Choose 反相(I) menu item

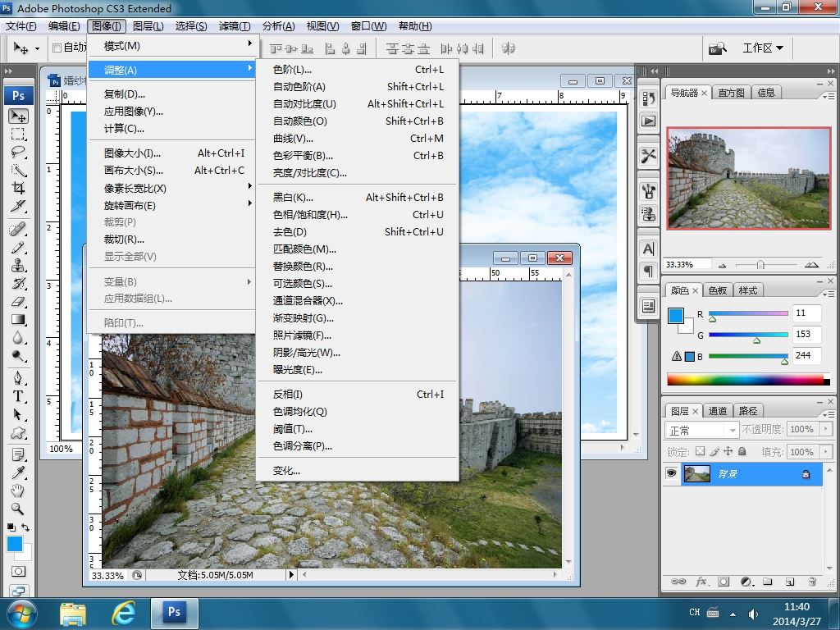[x=358, y=394]
